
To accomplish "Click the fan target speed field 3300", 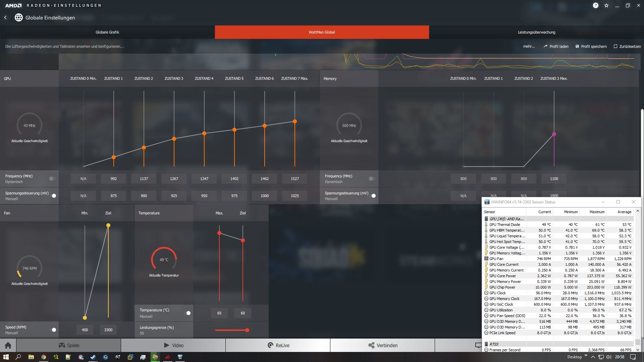I will [x=108, y=330].
